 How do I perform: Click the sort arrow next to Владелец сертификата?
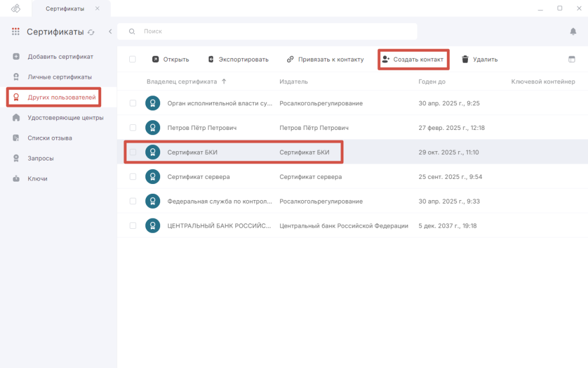[224, 81]
